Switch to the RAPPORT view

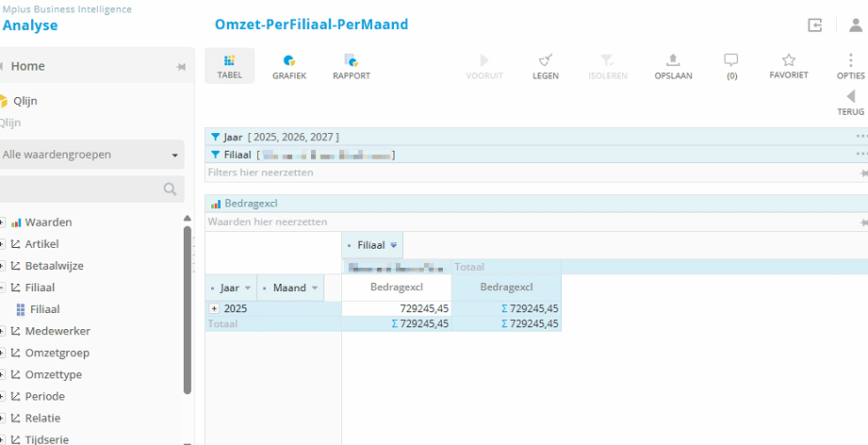coord(352,66)
